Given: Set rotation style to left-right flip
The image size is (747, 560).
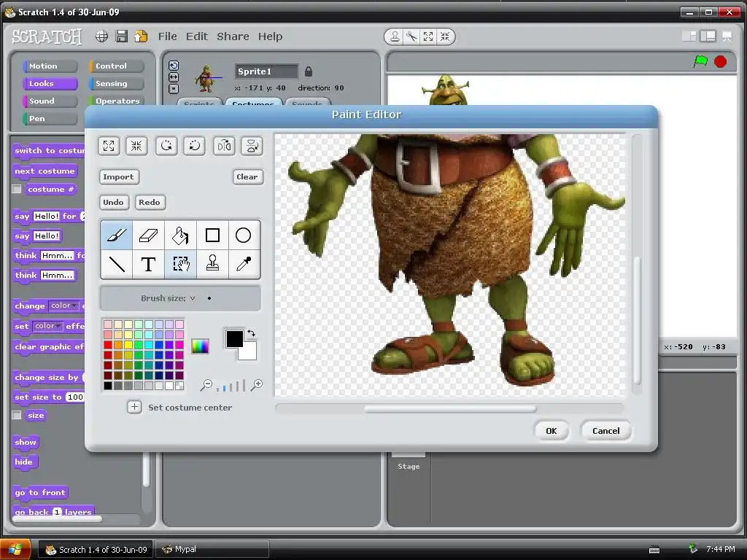Looking at the screenshot, I should coord(174,77).
